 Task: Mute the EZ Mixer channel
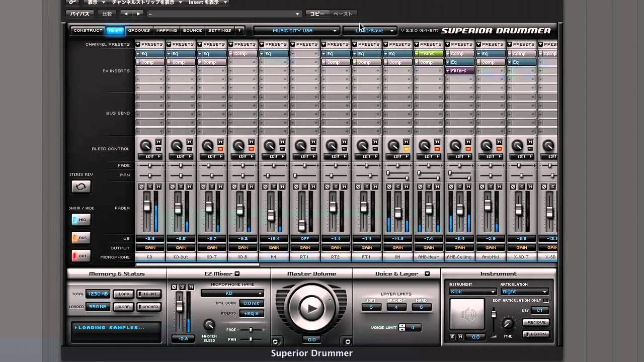191,287
